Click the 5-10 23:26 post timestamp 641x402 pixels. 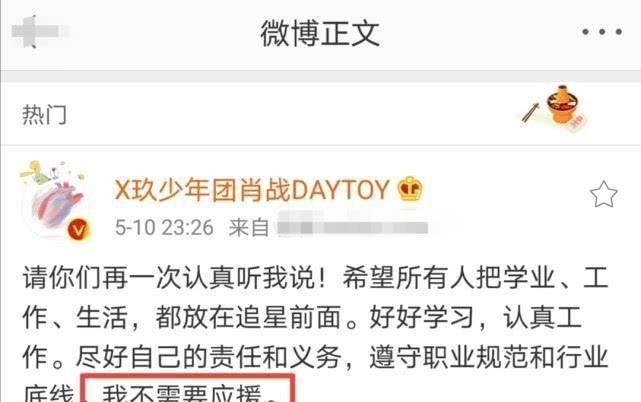[x=164, y=227]
